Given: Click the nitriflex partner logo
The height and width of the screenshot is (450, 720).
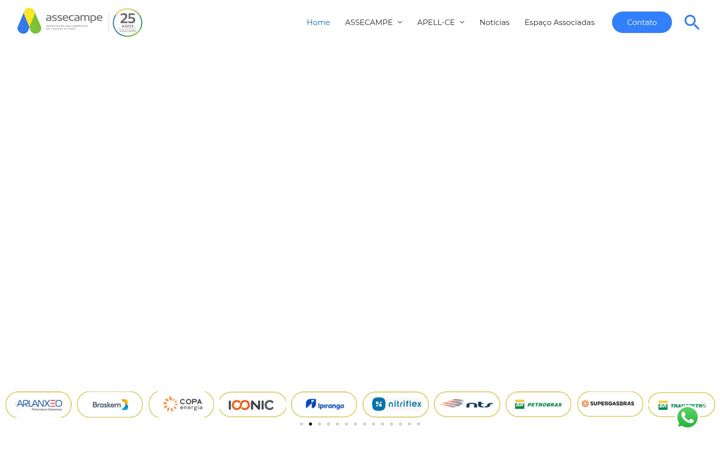Looking at the screenshot, I should pos(396,405).
